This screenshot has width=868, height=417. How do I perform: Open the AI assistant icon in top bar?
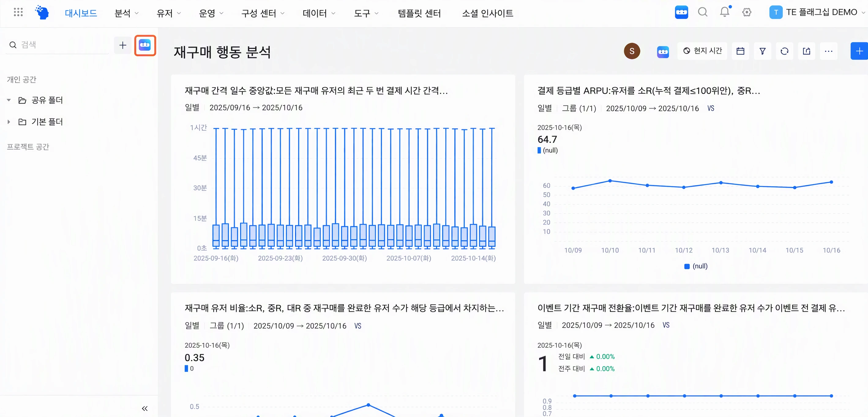coord(681,13)
